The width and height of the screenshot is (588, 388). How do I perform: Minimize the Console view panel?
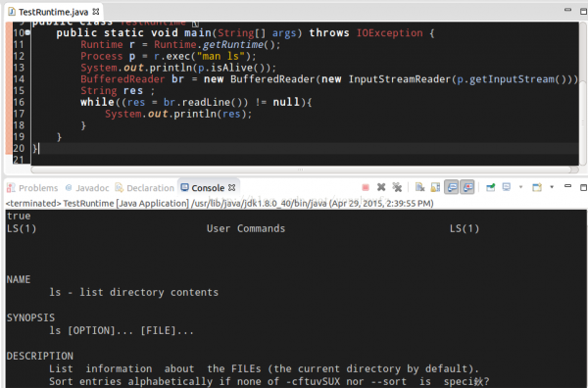pos(567,186)
